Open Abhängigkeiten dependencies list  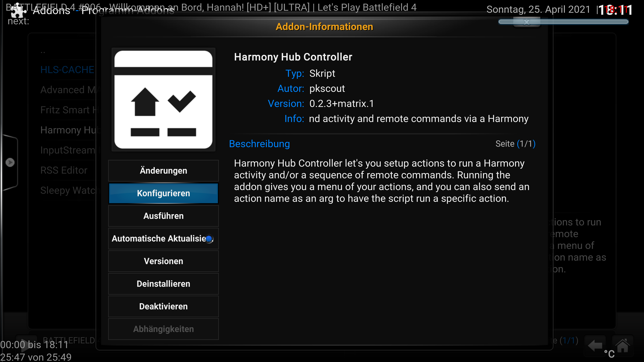pyautogui.click(x=163, y=329)
